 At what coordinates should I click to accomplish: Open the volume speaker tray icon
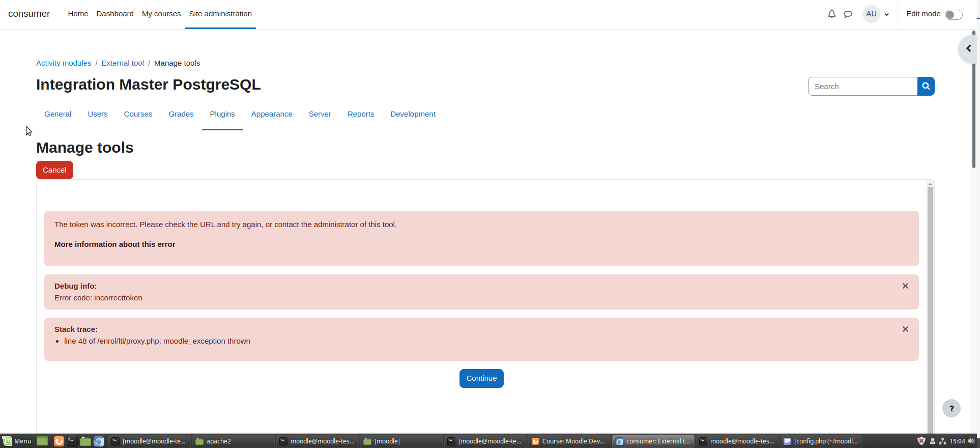click(971, 441)
